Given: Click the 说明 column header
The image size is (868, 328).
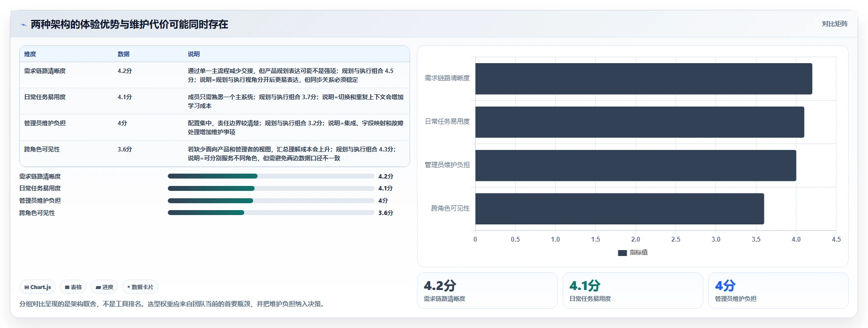Looking at the screenshot, I should (193, 54).
